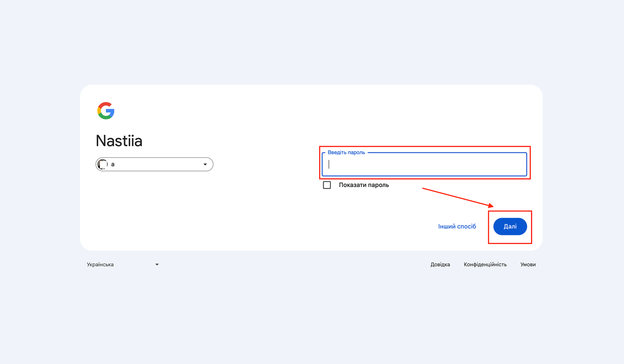This screenshot has width=624, height=364.
Task: Click the account avatar picture
Action: point(103,164)
